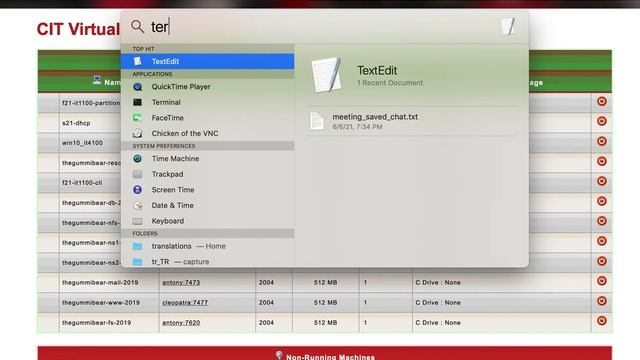Click red power icon for f21-it1100-cli row
Viewport: 640px width, 360px height.
(602, 181)
